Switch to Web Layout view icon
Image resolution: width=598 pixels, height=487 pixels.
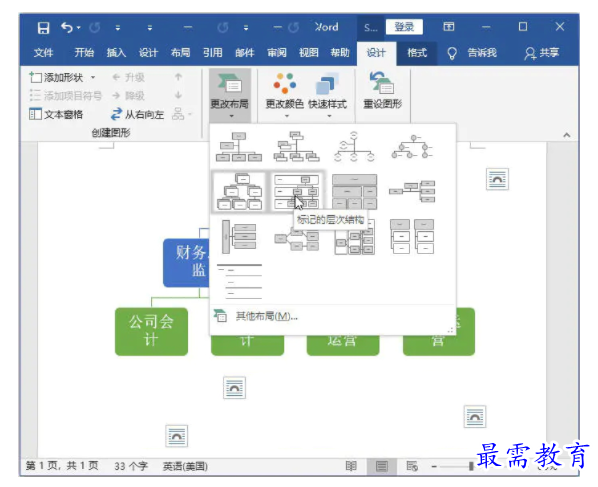(412, 466)
